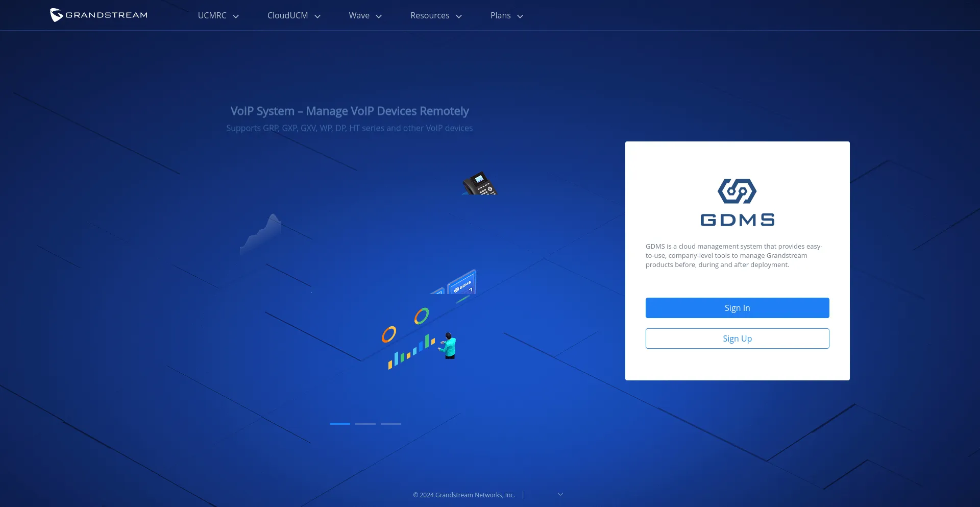Click the orange donut chart graphic
The image size is (980, 507).
(389, 334)
